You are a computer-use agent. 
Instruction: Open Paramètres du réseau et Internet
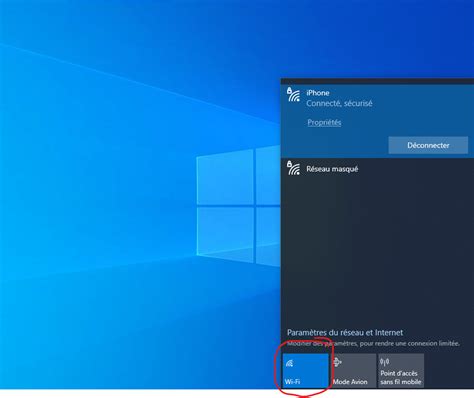coord(345,332)
